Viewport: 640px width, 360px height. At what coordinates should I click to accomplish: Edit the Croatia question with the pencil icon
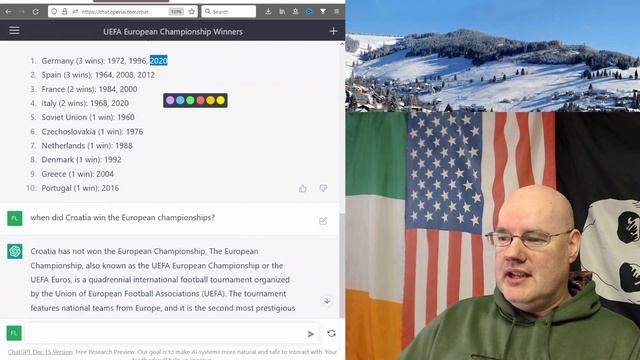coord(323,221)
